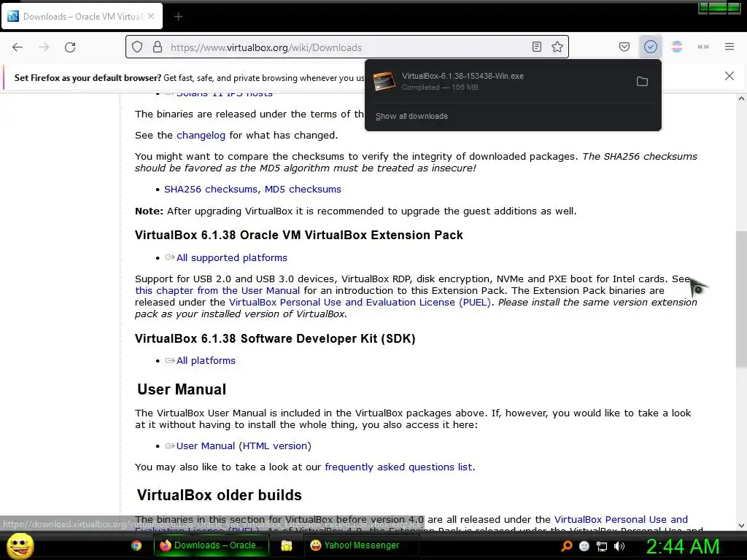The image size is (747, 560).
Task: Open the network tray icon
Action: (602, 546)
